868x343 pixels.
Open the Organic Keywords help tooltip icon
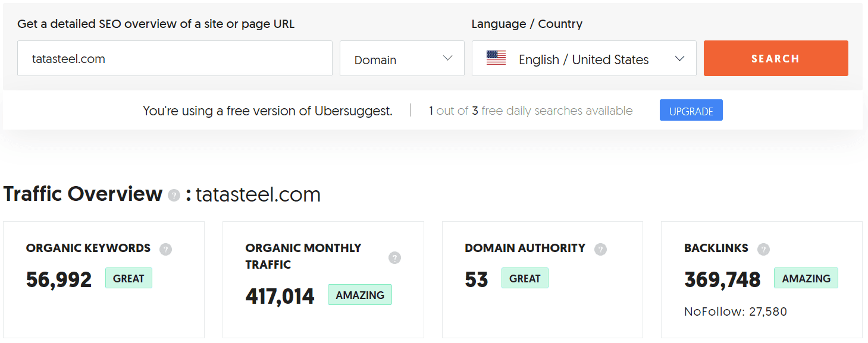[x=166, y=249]
